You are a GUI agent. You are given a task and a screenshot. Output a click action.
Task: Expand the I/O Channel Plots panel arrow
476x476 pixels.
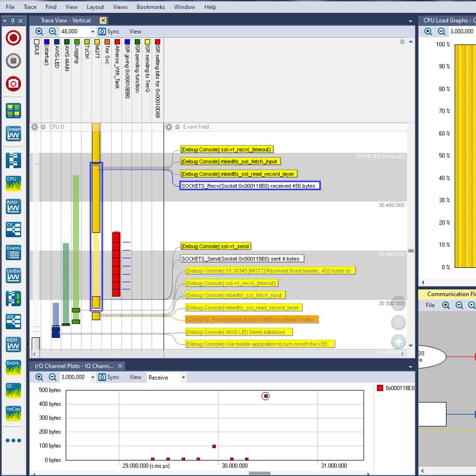(410, 367)
